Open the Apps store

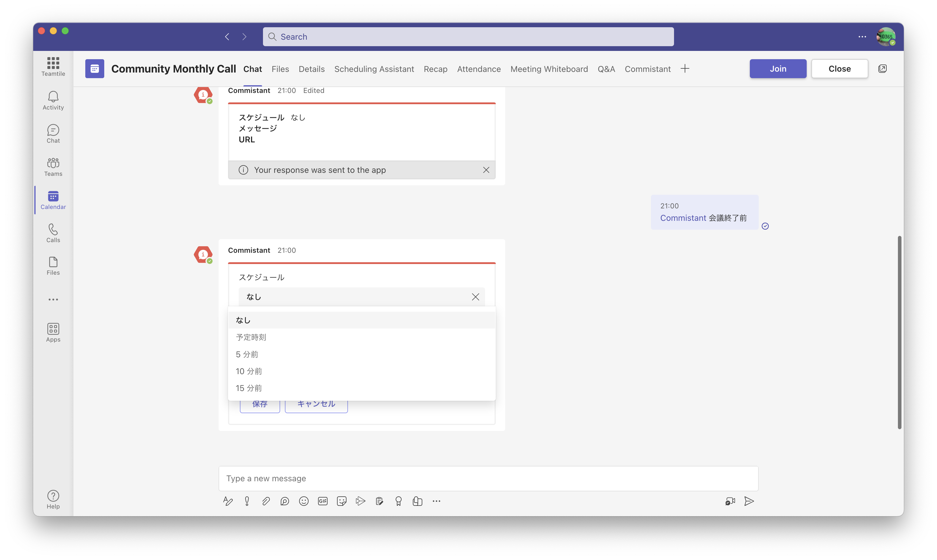click(x=53, y=332)
